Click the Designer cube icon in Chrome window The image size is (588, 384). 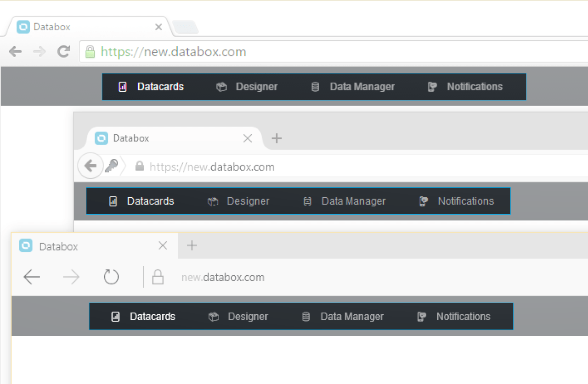(221, 87)
